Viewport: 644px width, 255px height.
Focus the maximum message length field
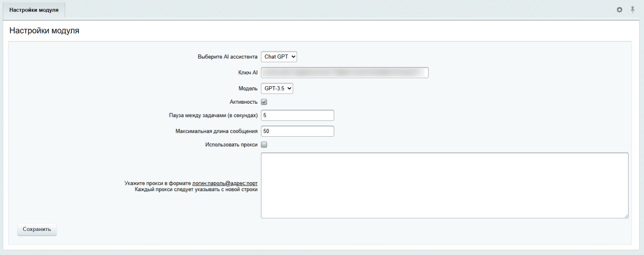(x=298, y=131)
